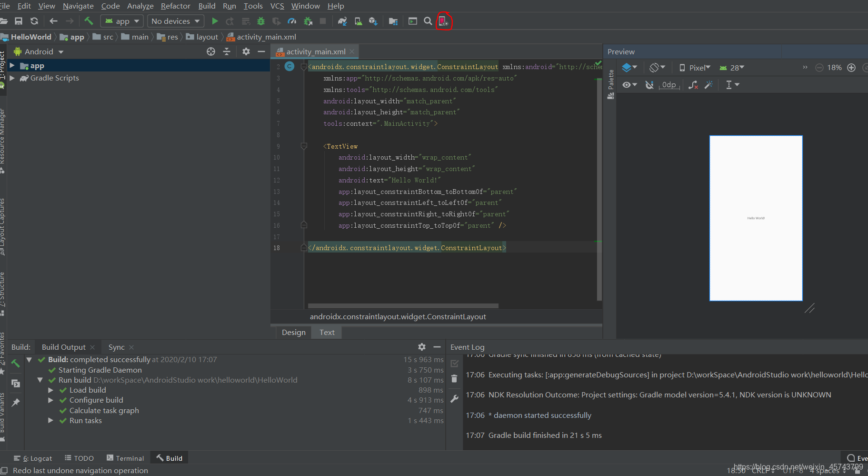Click the green hammer Make Project icon

coord(89,21)
